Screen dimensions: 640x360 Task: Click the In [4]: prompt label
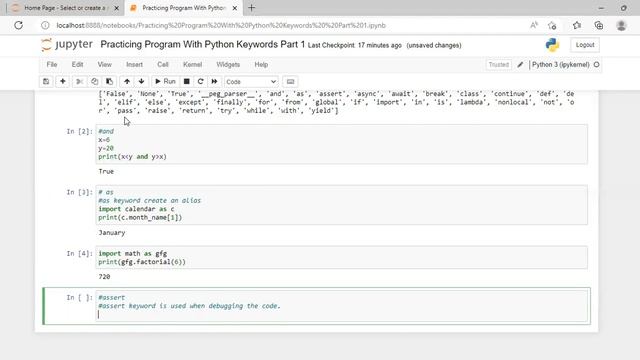pos(79,253)
